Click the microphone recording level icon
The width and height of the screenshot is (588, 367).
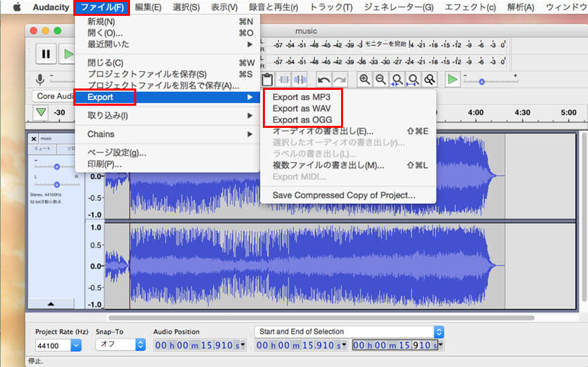point(39,79)
